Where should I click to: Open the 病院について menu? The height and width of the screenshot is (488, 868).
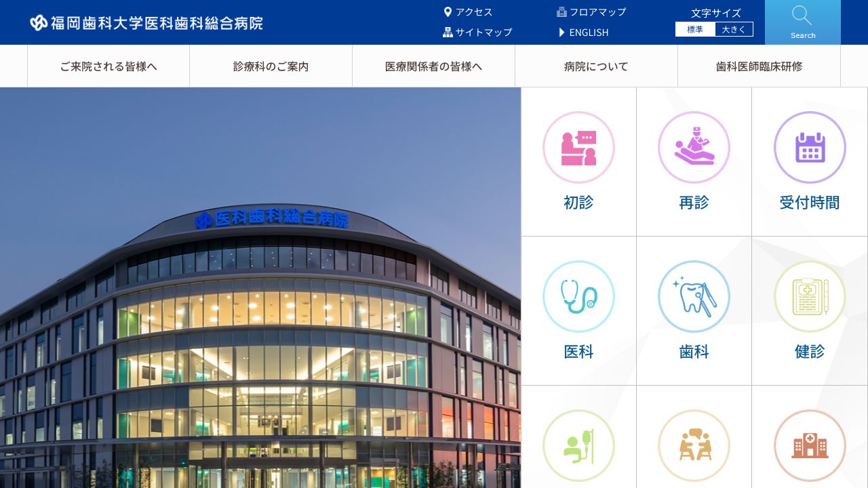pyautogui.click(x=596, y=66)
